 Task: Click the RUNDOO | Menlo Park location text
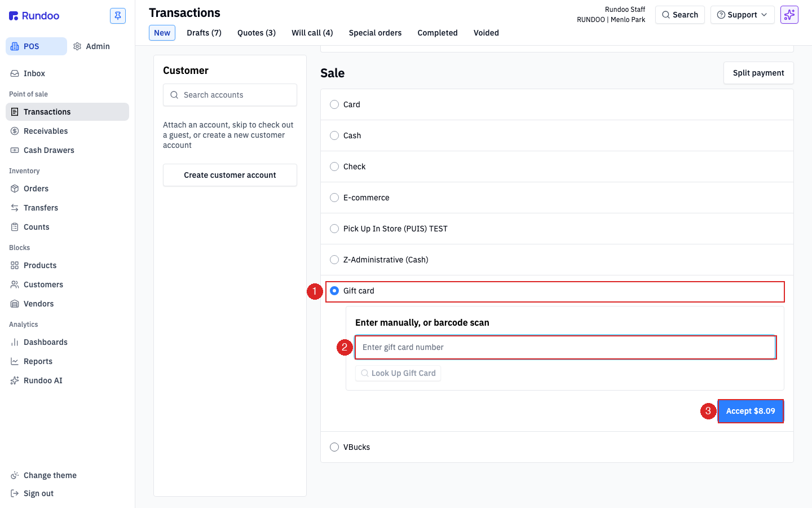tap(611, 20)
